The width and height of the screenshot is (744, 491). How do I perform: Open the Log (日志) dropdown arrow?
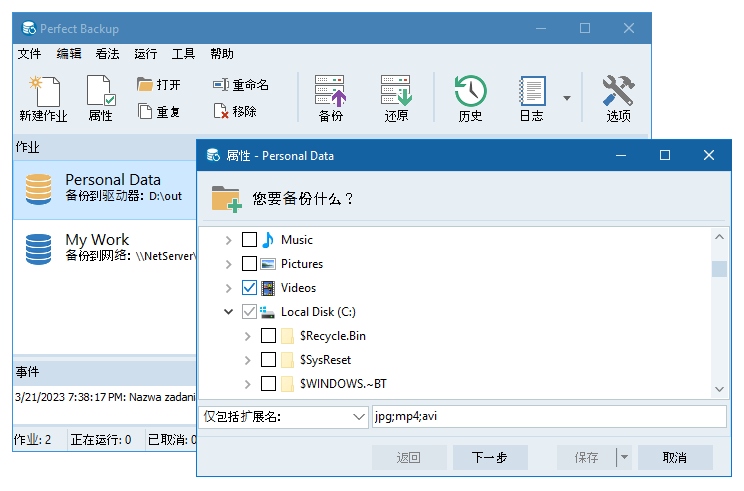[x=567, y=98]
